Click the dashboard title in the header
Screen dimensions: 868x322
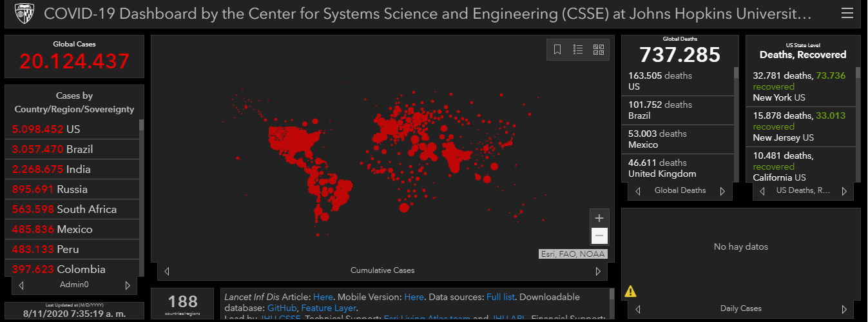tap(427, 14)
